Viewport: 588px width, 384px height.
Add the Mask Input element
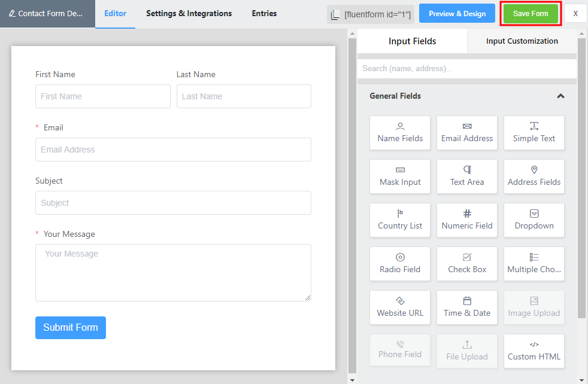(x=399, y=176)
